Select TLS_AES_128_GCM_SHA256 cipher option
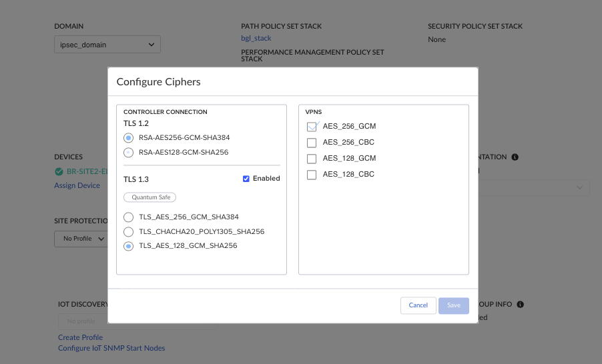 click(x=129, y=246)
